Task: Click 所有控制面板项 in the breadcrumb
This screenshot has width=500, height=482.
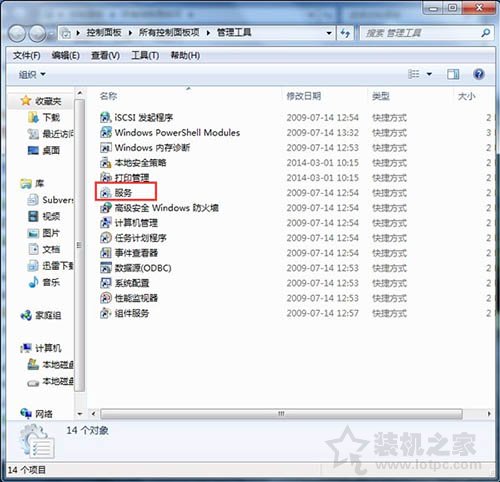Action: (x=169, y=32)
